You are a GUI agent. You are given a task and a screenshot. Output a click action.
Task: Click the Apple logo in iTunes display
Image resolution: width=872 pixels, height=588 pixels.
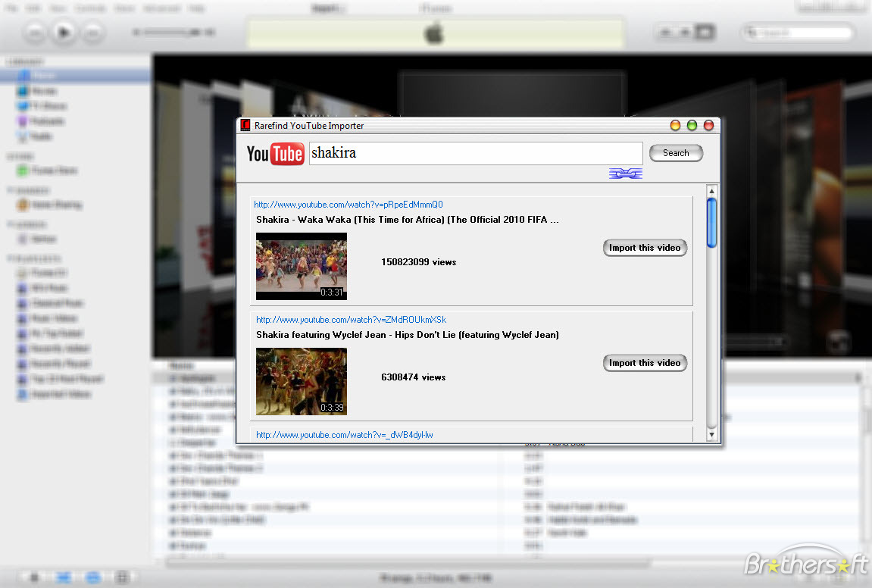point(434,33)
